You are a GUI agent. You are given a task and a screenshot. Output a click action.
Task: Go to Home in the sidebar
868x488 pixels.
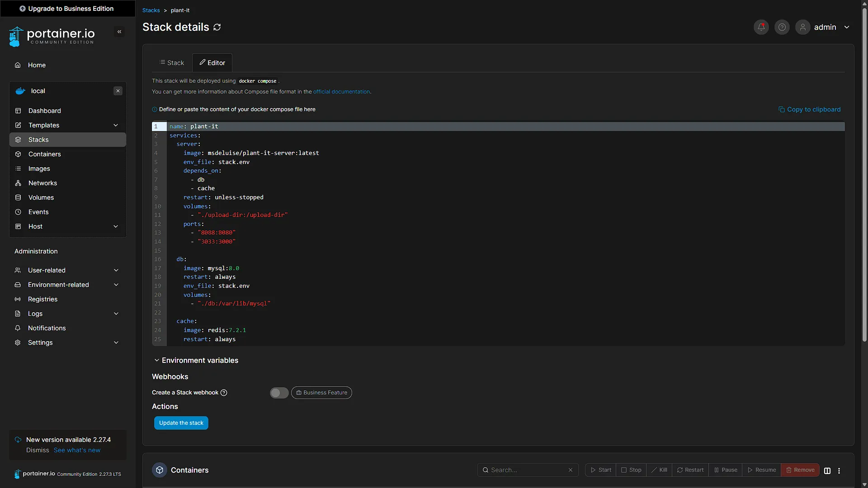coord(68,65)
